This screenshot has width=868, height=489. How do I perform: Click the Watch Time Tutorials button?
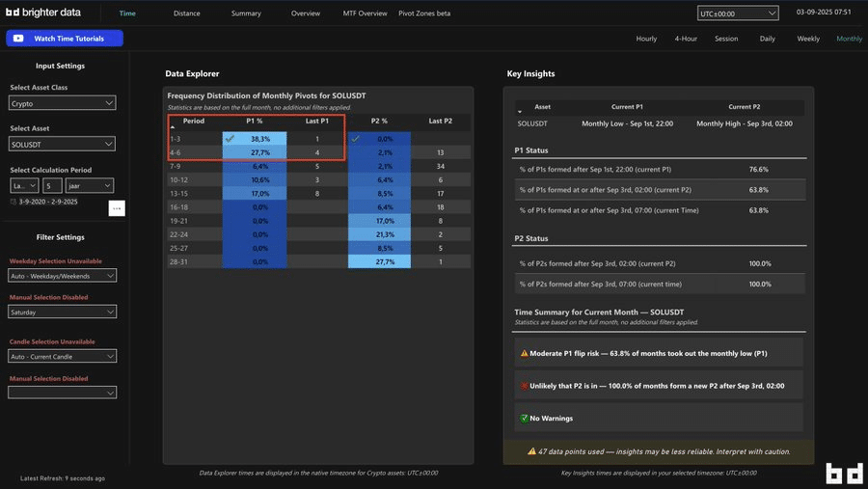[65, 39]
